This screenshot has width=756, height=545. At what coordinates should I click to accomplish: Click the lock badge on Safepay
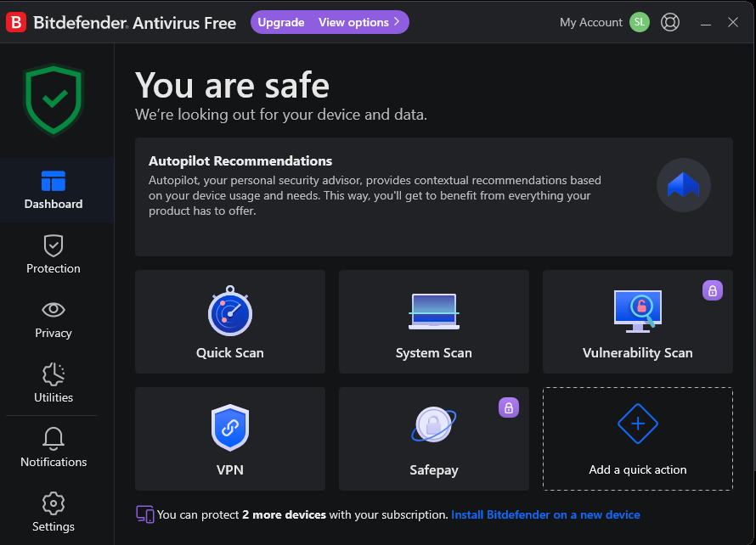pos(508,407)
